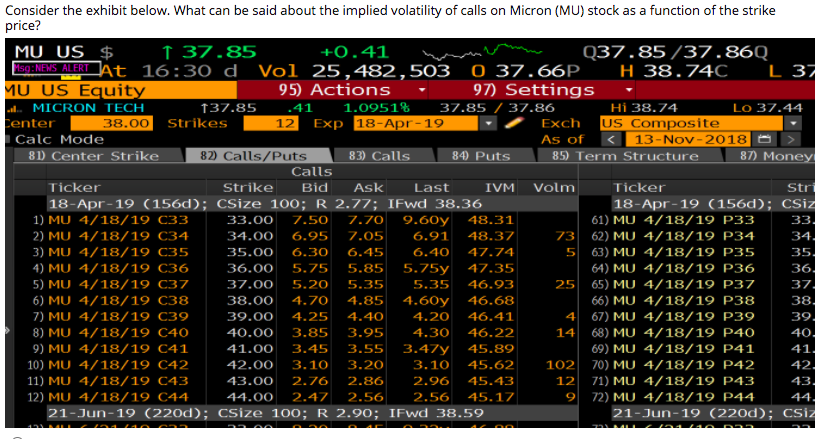Click the As of date 13-Nov-2018 field
Screen dimensions: 827x439
pos(687,139)
